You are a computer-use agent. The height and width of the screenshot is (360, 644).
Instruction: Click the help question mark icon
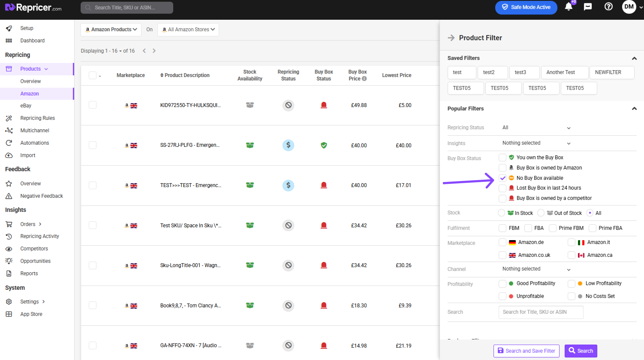click(608, 7)
